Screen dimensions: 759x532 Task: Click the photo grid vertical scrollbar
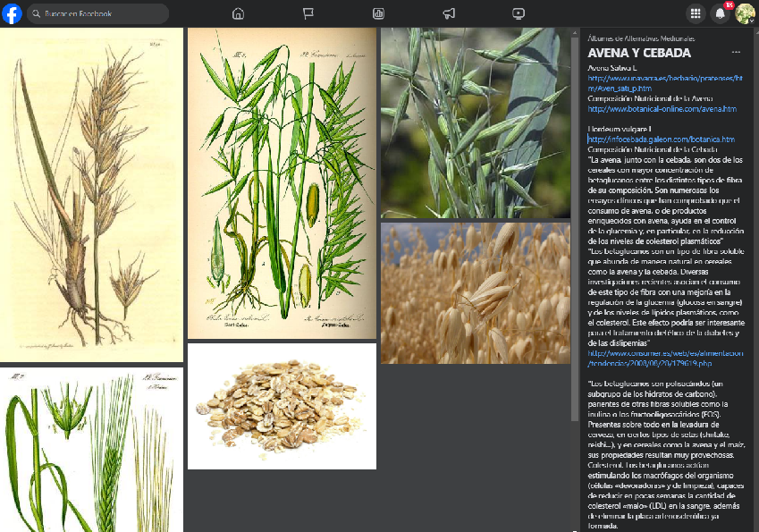(575, 268)
